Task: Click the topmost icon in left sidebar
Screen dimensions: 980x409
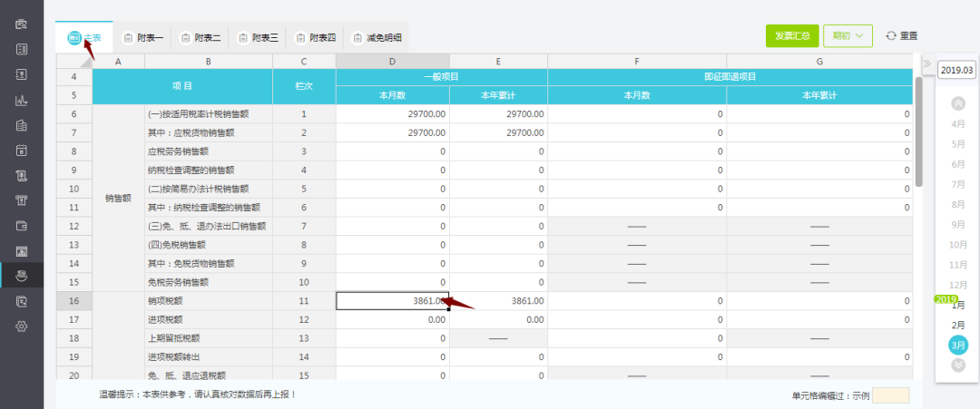Action: (x=22, y=24)
